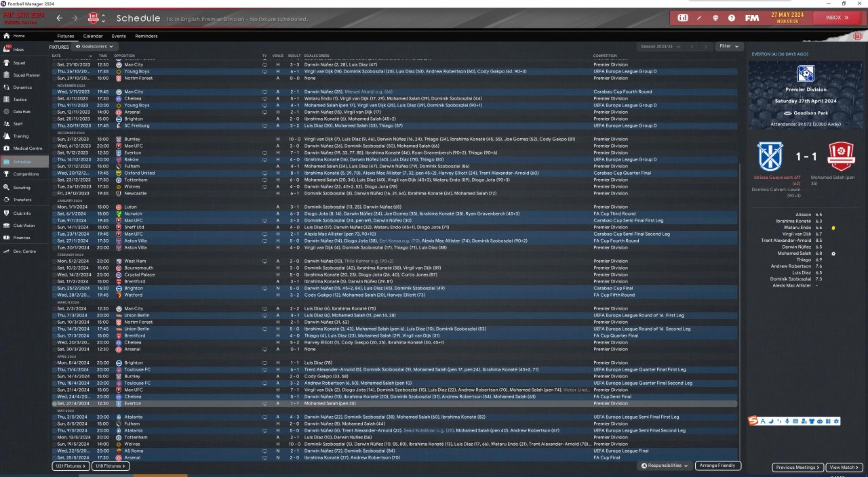
Task: Click Arrange Friendly button
Action: tap(718, 466)
